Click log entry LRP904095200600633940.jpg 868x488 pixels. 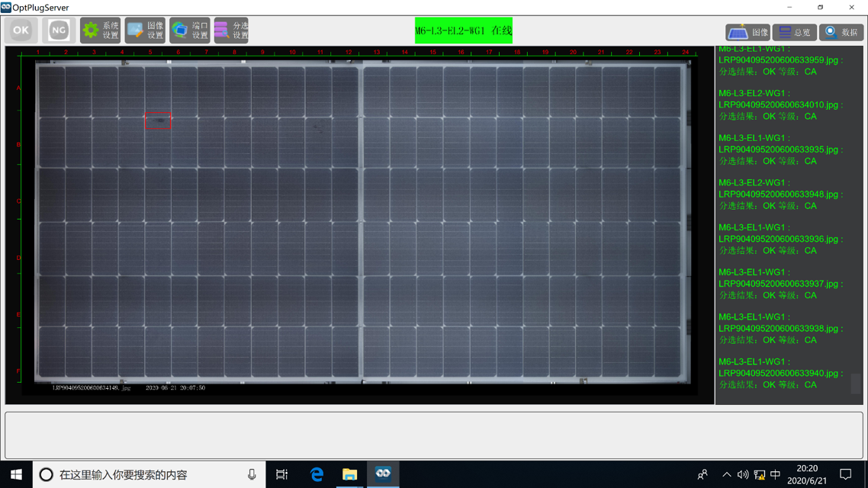click(778, 374)
